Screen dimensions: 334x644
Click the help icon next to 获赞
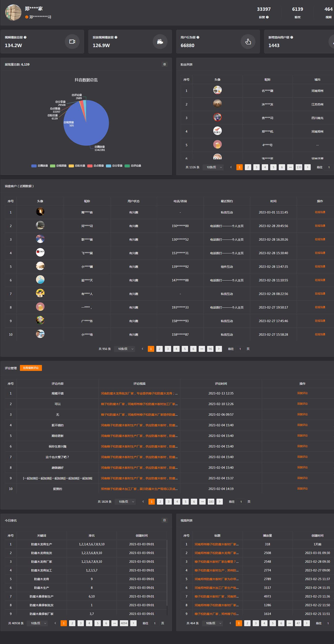tap(267, 17)
